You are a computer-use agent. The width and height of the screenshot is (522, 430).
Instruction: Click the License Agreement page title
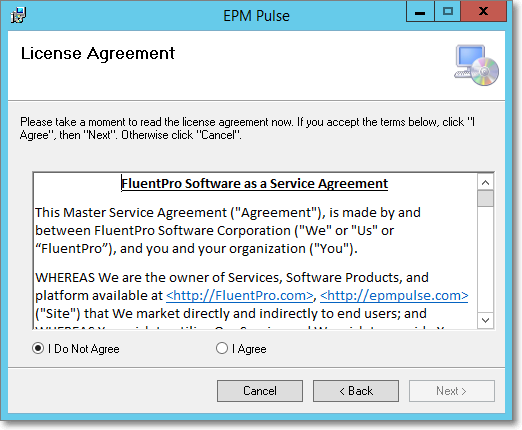point(98,53)
